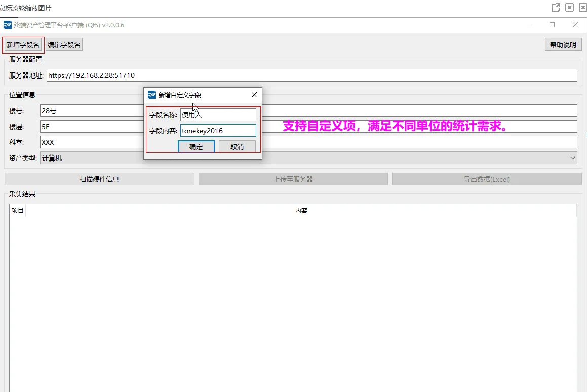Image resolution: width=588 pixels, height=392 pixels.
Task: Click the fit-to-window icon at top right
Action: (x=570, y=8)
